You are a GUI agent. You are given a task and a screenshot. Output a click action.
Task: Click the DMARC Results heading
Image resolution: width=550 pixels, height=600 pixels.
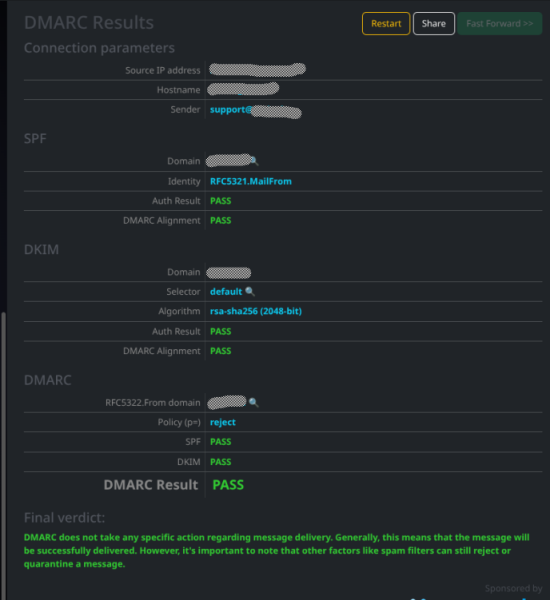(x=89, y=23)
